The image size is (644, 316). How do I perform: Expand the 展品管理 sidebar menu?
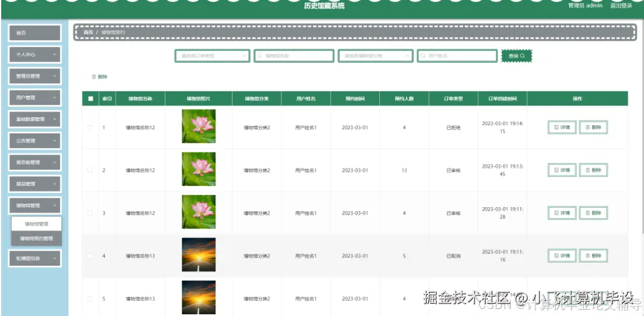pyautogui.click(x=35, y=184)
